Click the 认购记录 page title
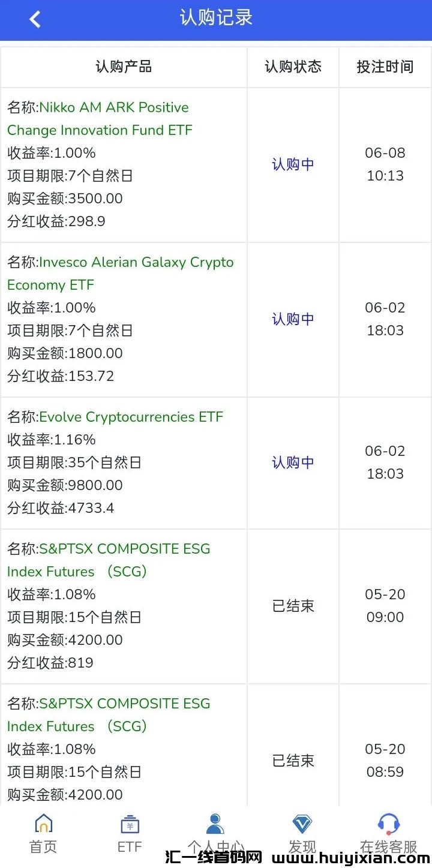 (216, 17)
